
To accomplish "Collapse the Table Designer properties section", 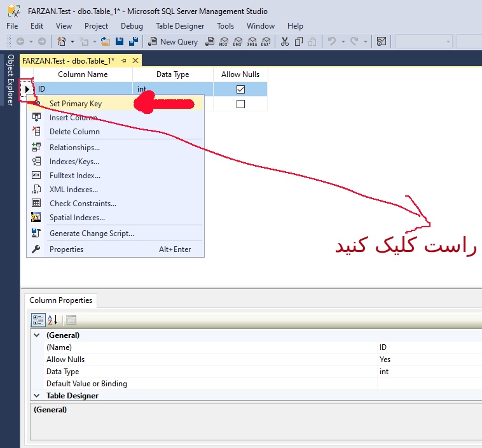I will [35, 396].
